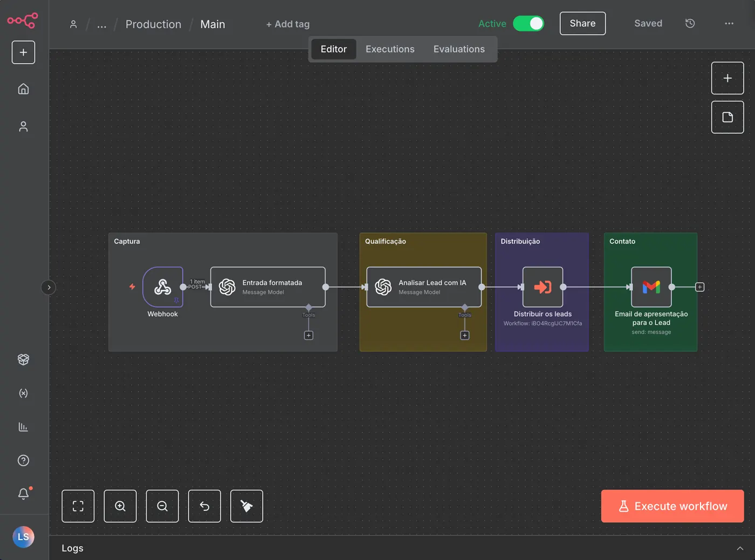Expand Logs panel with chevron
This screenshot has height=560, width=755.
740,548
